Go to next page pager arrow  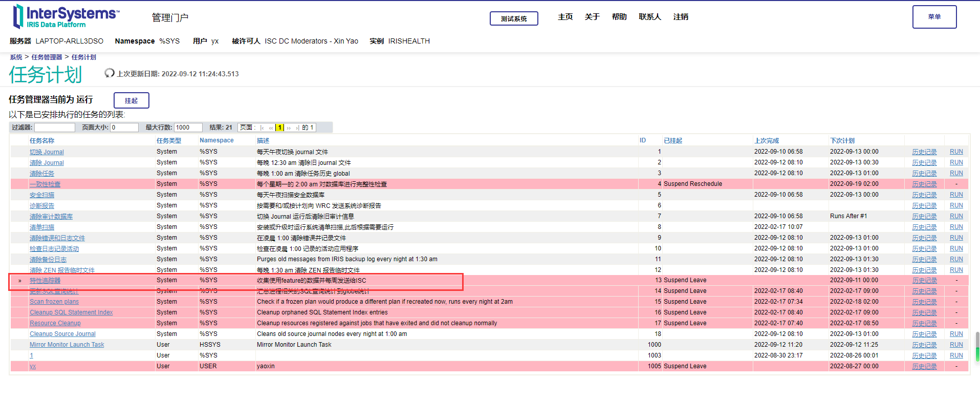click(289, 128)
